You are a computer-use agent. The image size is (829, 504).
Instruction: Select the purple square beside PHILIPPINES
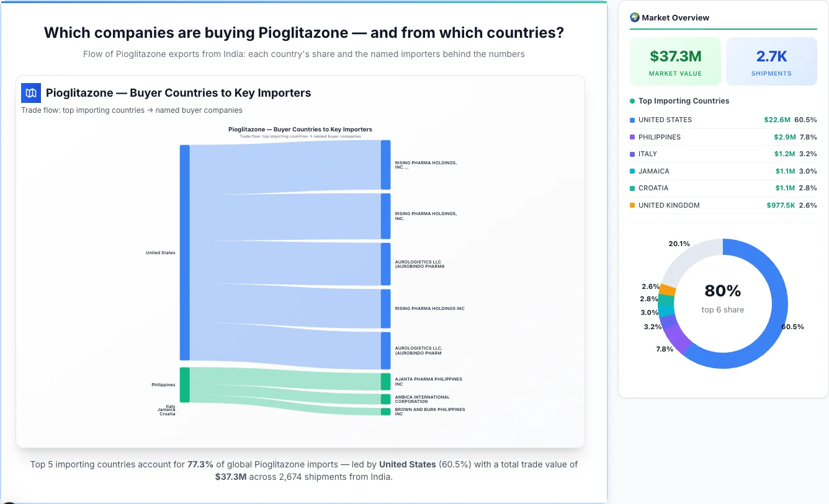[x=632, y=137]
